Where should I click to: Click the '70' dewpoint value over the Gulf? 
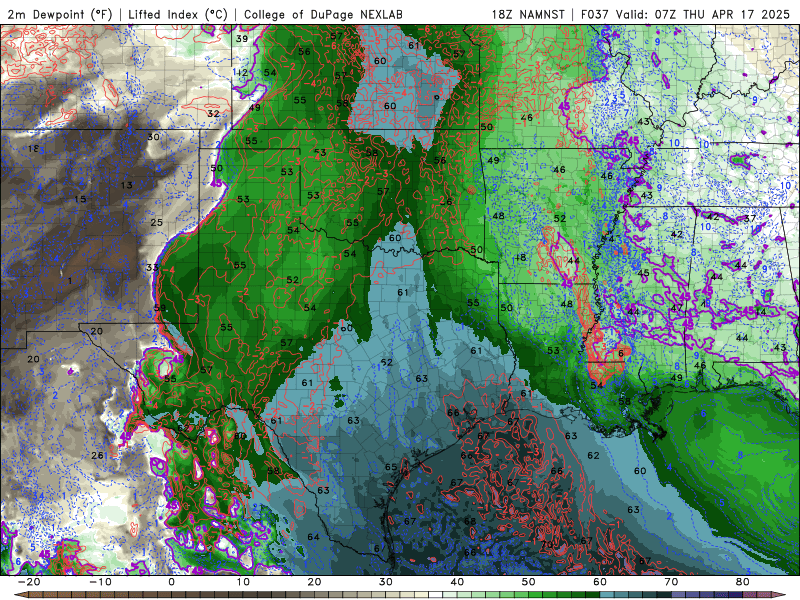pos(546,545)
